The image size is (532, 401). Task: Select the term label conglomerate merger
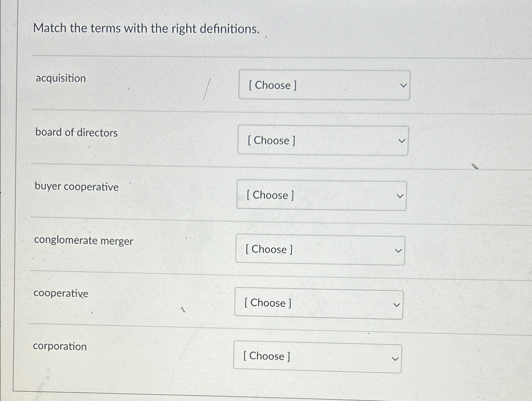[84, 241]
